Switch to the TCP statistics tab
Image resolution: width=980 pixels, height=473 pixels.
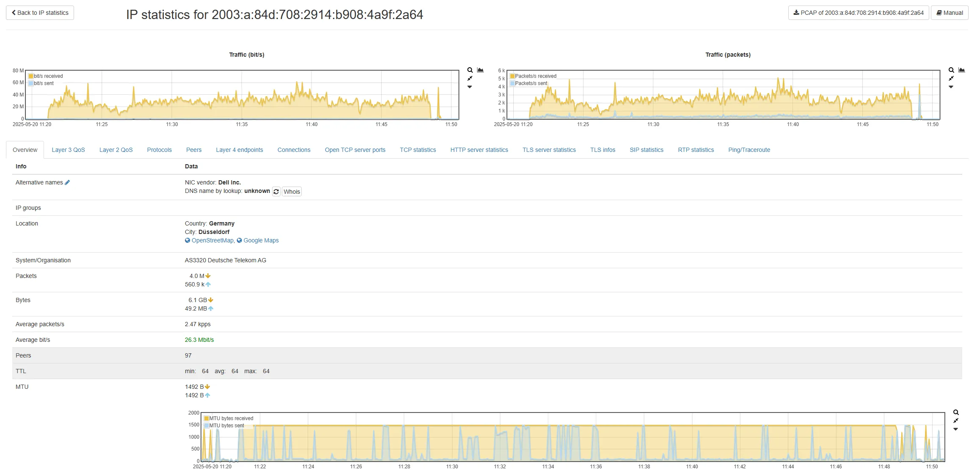(418, 150)
